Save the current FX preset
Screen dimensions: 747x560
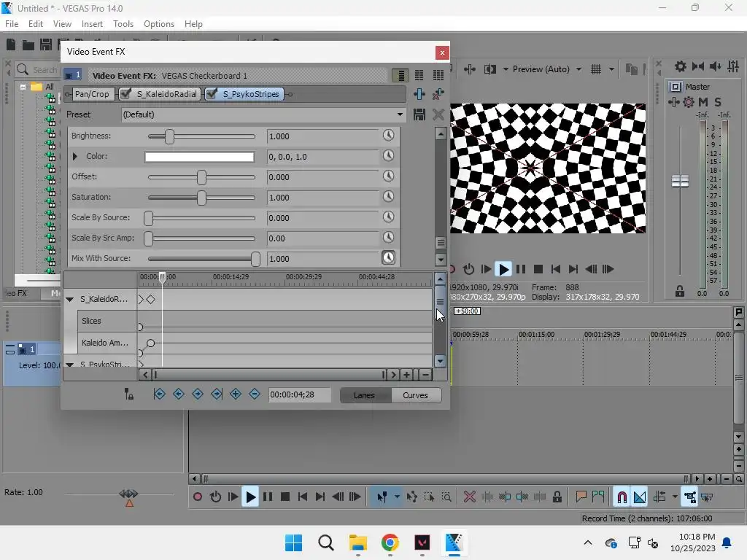tap(419, 114)
